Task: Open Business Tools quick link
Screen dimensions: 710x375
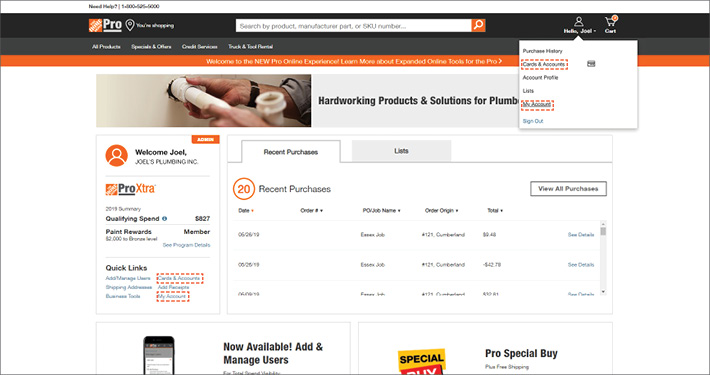Action: point(123,296)
